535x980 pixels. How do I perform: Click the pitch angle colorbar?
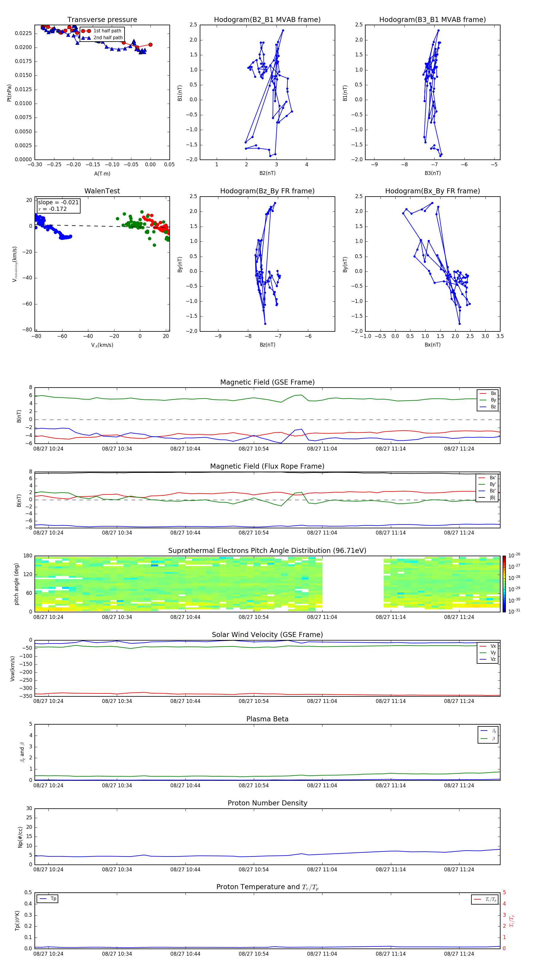click(x=504, y=584)
